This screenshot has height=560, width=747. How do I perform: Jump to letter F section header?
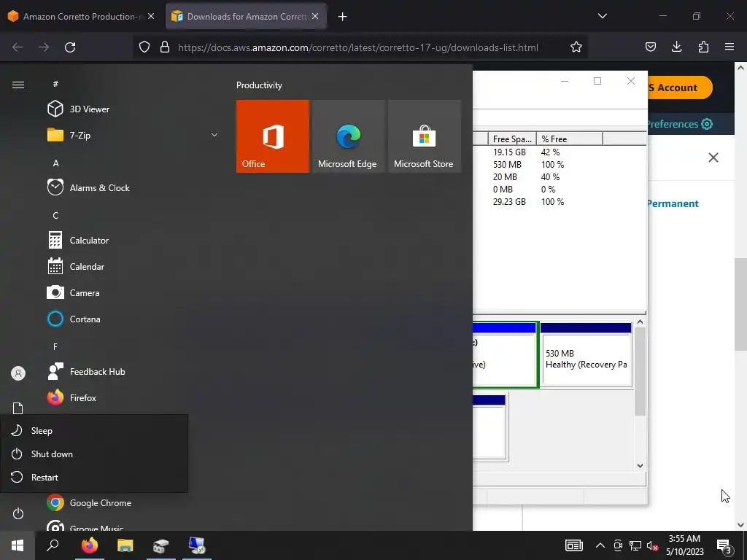click(55, 346)
